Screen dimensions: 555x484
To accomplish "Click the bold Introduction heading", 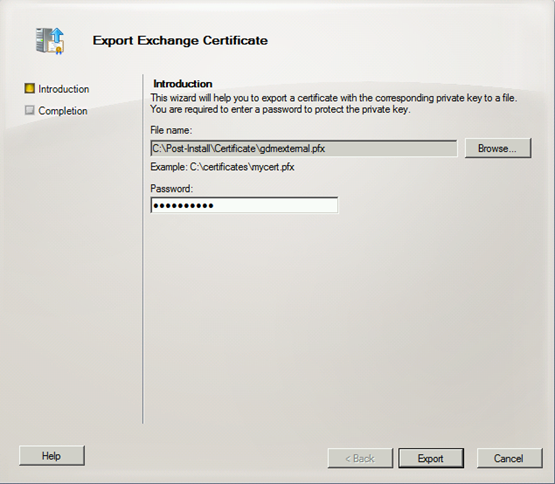I will click(x=183, y=84).
